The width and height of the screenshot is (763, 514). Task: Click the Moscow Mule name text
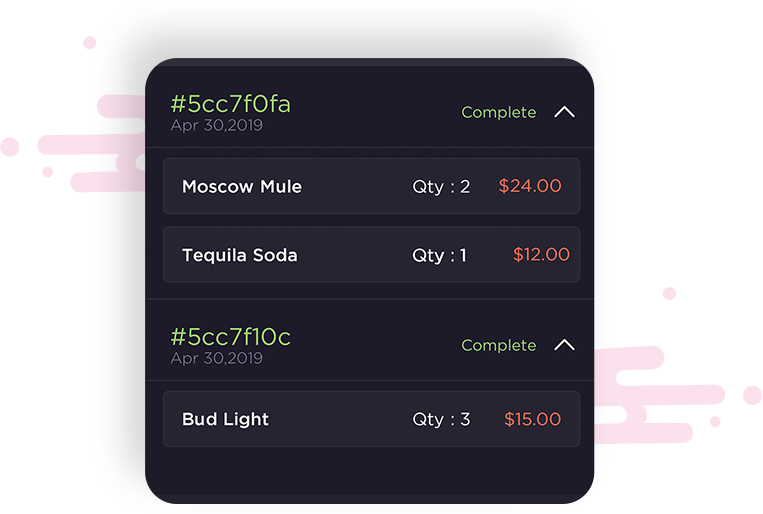pyautogui.click(x=241, y=186)
